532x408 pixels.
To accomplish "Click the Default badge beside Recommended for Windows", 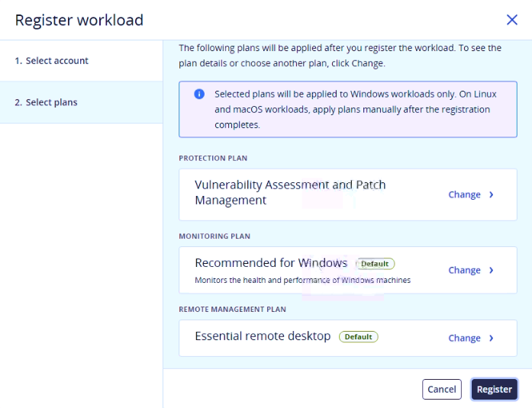I will click(375, 264).
